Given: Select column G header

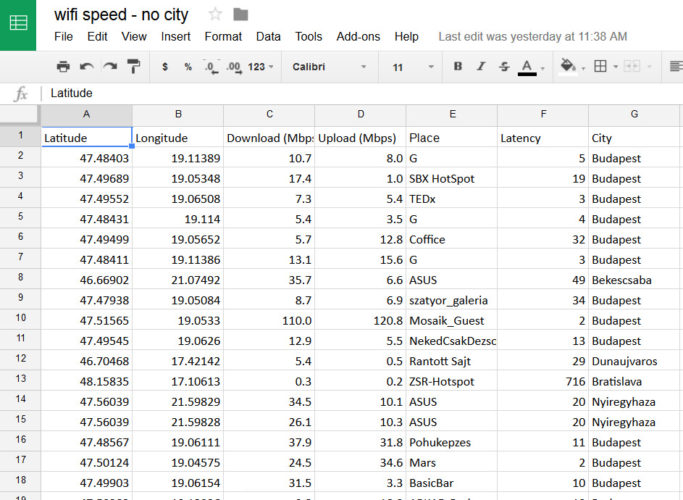Looking at the screenshot, I should point(634,114).
